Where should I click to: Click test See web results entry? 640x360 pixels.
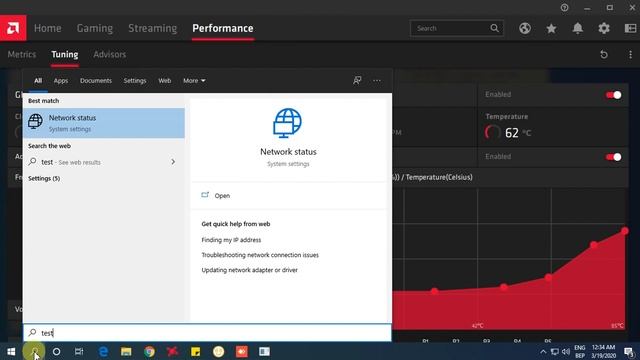pyautogui.click(x=104, y=162)
